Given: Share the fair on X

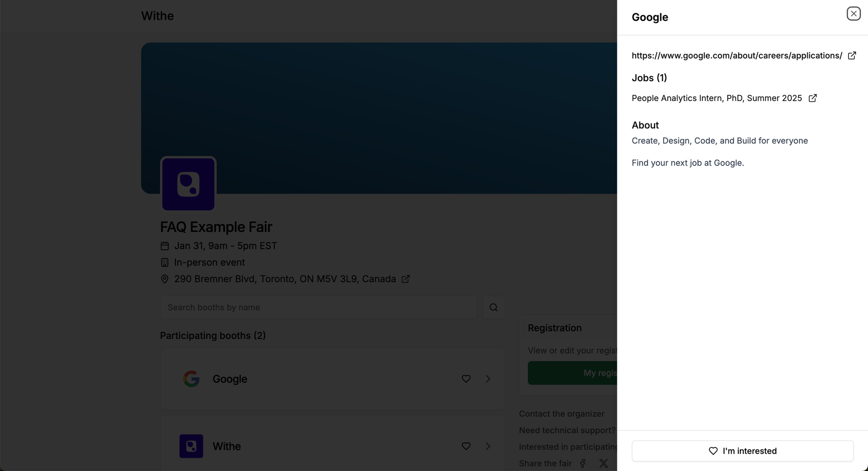Looking at the screenshot, I should 603,463.
